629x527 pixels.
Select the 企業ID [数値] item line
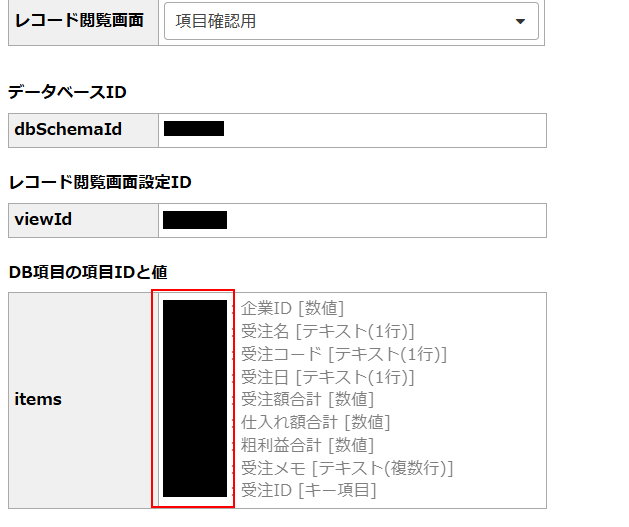pyautogui.click(x=292, y=308)
